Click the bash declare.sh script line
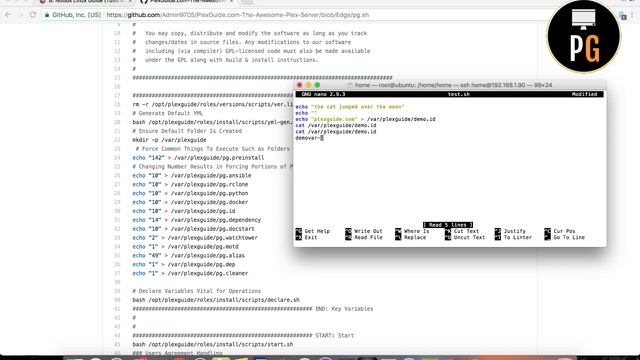Image resolution: width=640 pixels, height=360 pixels. [216, 300]
